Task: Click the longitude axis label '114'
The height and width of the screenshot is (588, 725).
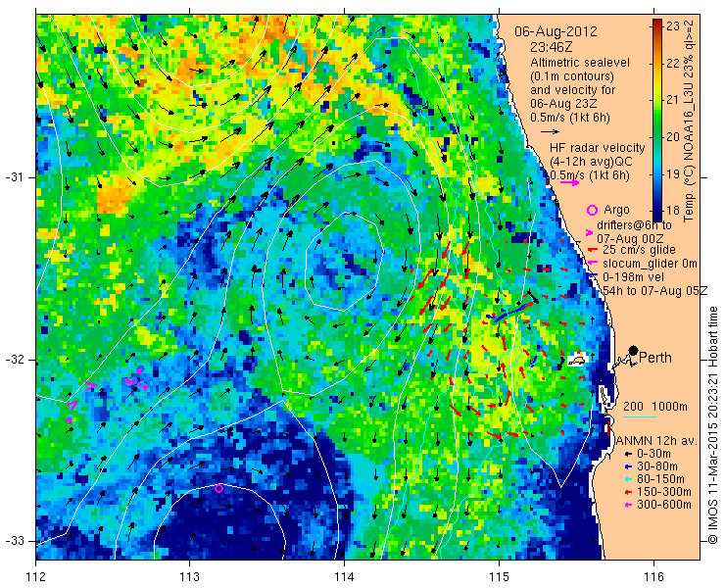Action: 345,577
